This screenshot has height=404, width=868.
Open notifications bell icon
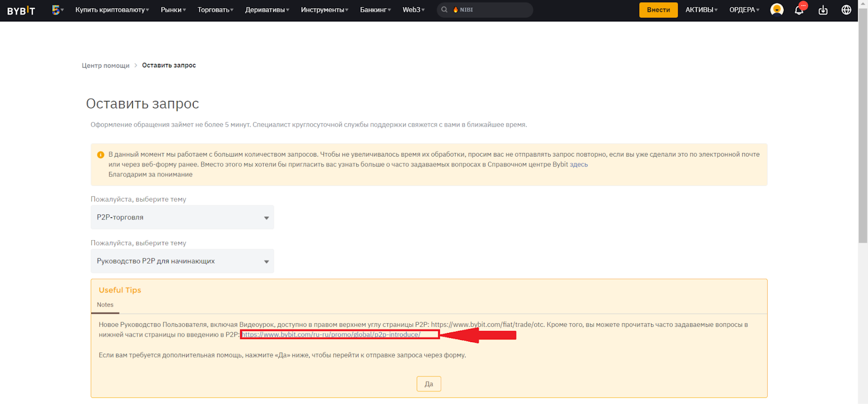(799, 10)
